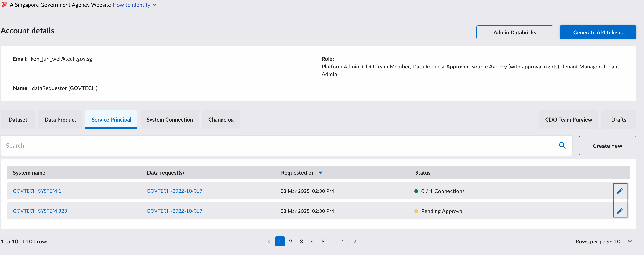Screen dimensions: 644x255
Task: Go to page 5
Action: [323, 242]
